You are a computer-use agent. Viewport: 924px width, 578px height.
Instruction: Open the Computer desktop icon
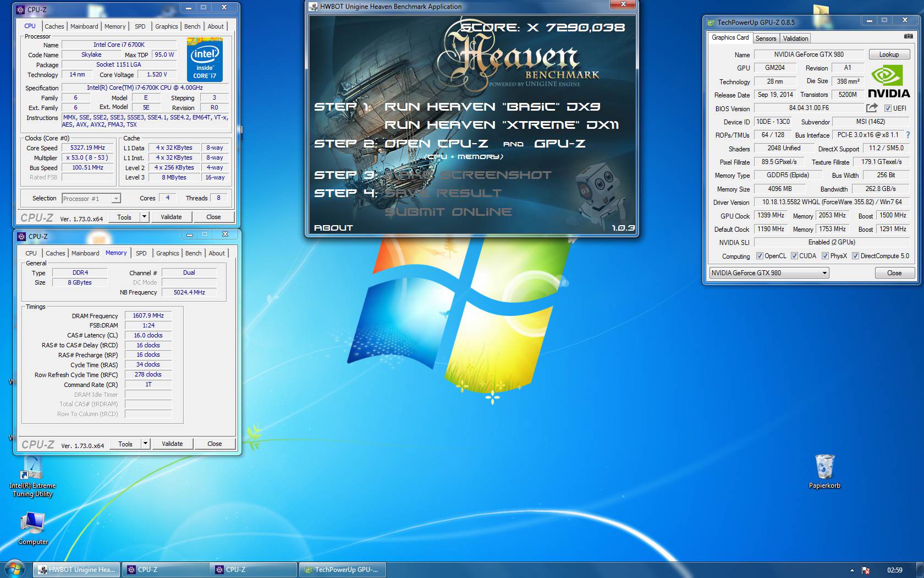pos(33,528)
